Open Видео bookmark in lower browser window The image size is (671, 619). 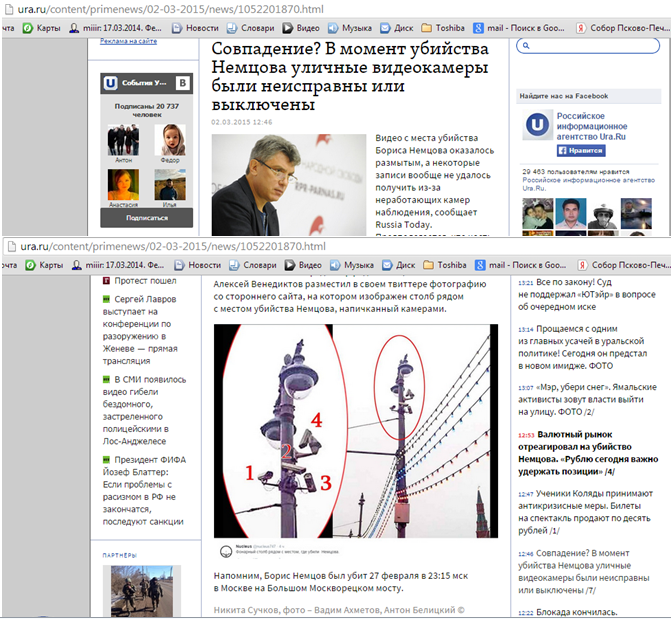point(303,265)
